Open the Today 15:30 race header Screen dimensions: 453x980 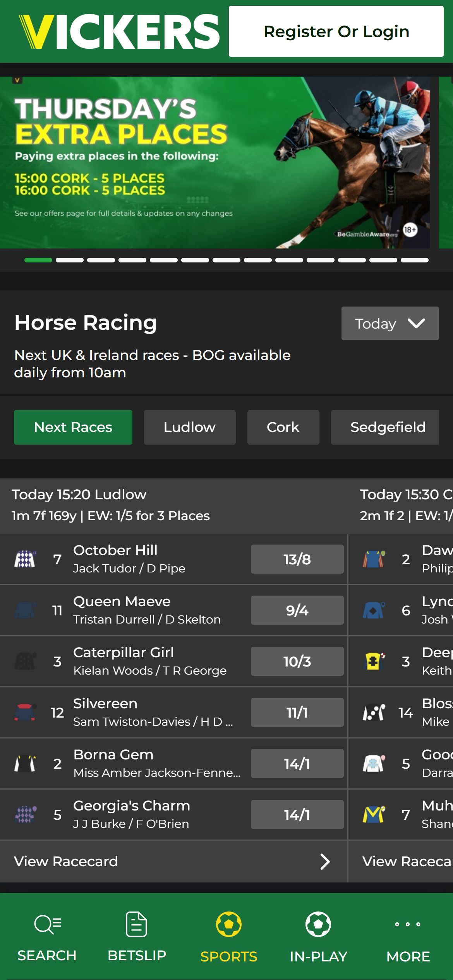401,505
